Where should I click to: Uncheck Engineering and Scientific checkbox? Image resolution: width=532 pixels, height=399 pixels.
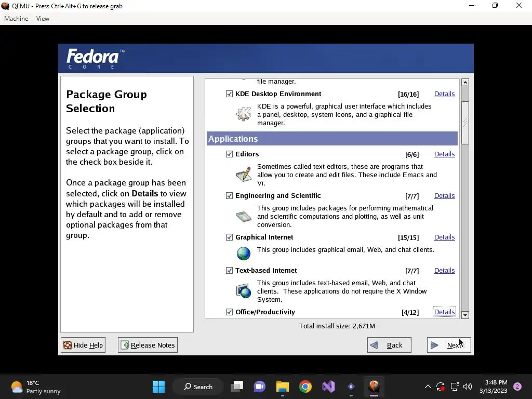(229, 196)
